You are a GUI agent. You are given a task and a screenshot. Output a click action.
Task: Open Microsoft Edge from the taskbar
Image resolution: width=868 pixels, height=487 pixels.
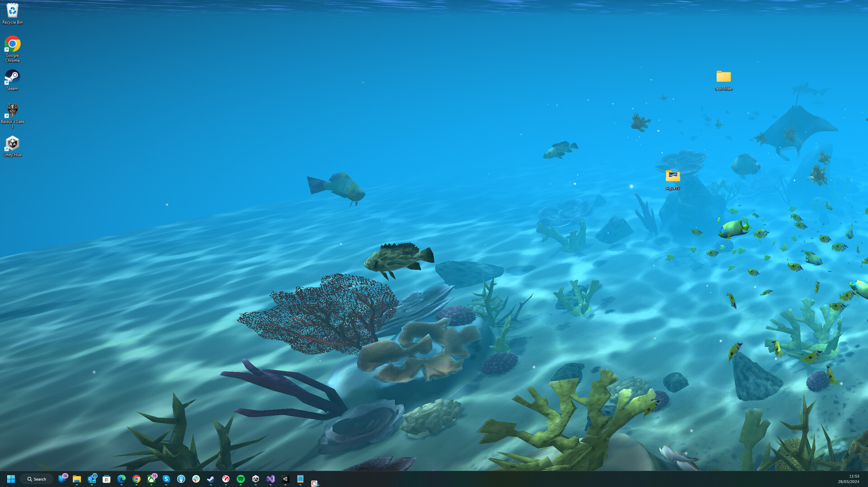121,479
